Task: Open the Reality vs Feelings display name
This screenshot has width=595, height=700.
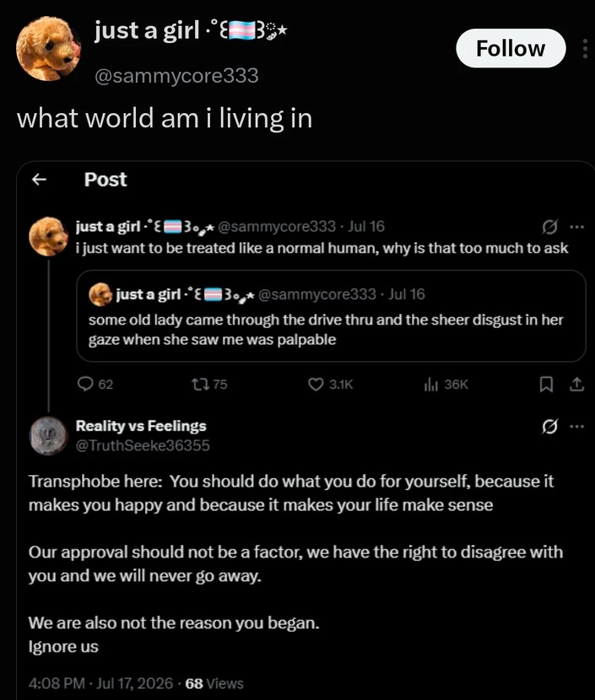Action: [141, 426]
